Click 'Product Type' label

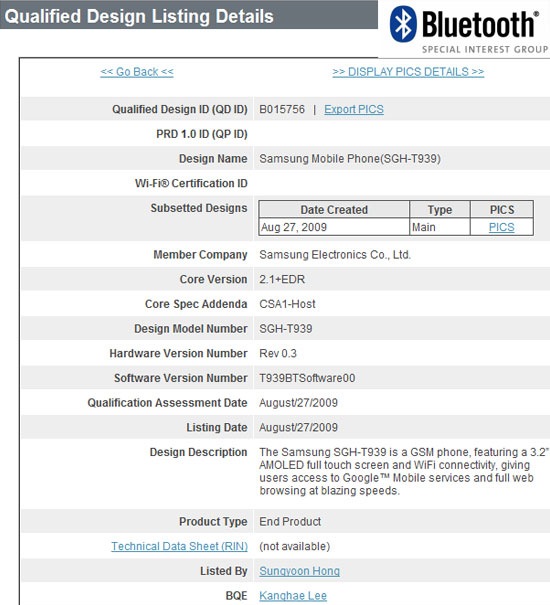213,521
